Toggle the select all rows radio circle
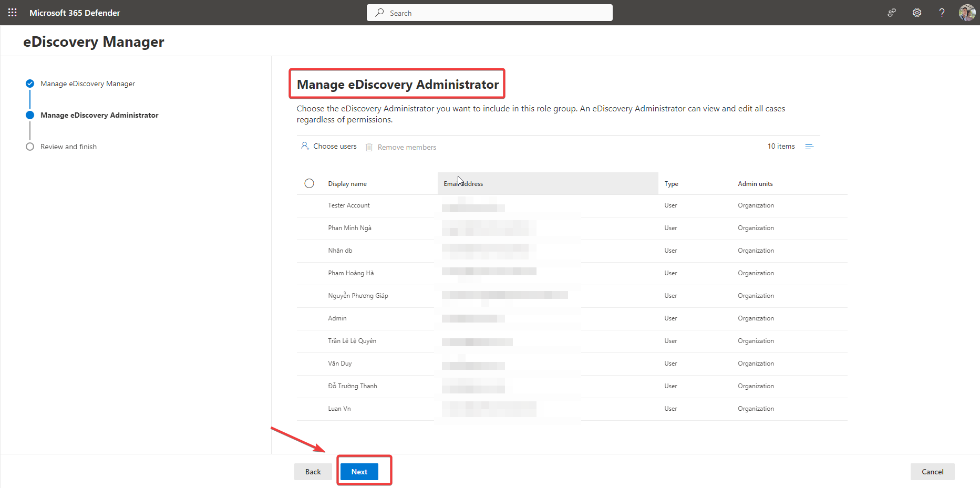 pyautogui.click(x=309, y=183)
